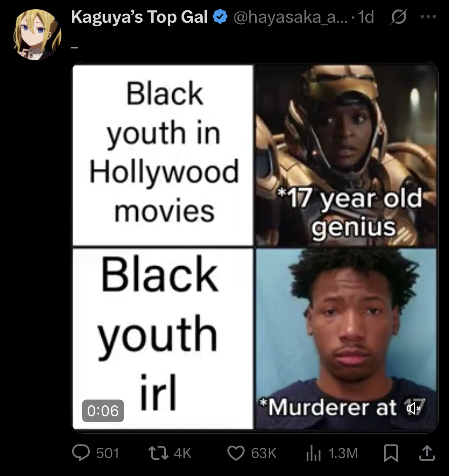This screenshot has height=476, width=449.
Task: Open the Grok explain-post slashed circle icon
Action: coord(399,17)
